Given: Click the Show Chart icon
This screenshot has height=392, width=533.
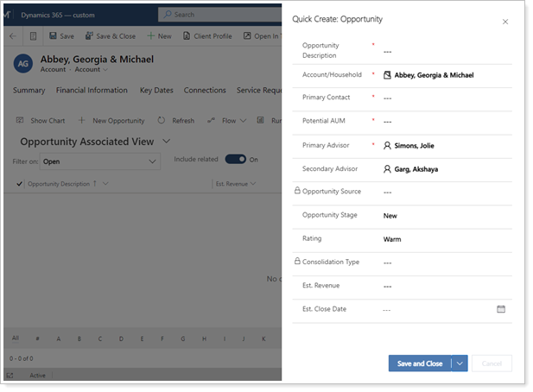Looking at the screenshot, I should click(21, 121).
